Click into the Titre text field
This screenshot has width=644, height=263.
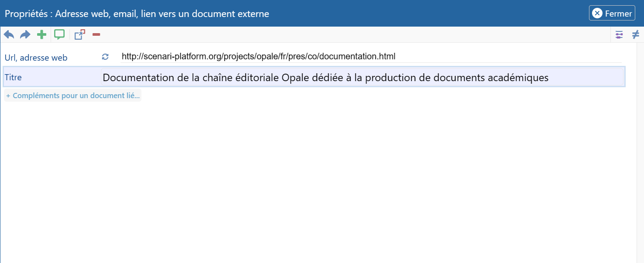[362, 78]
